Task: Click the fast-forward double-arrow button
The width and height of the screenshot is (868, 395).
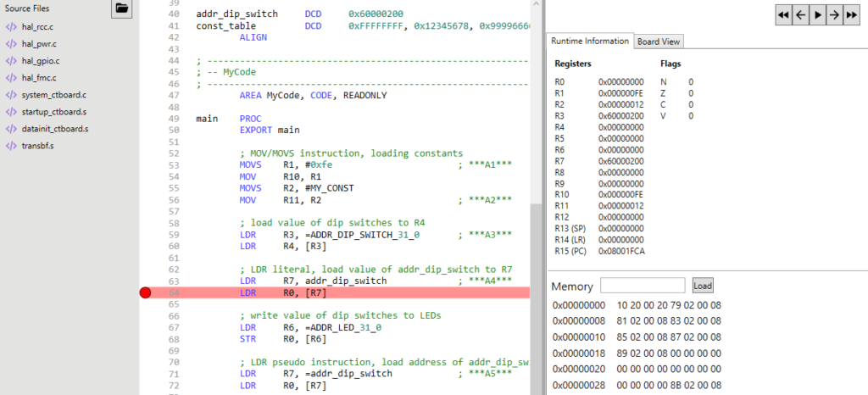Action: point(850,14)
